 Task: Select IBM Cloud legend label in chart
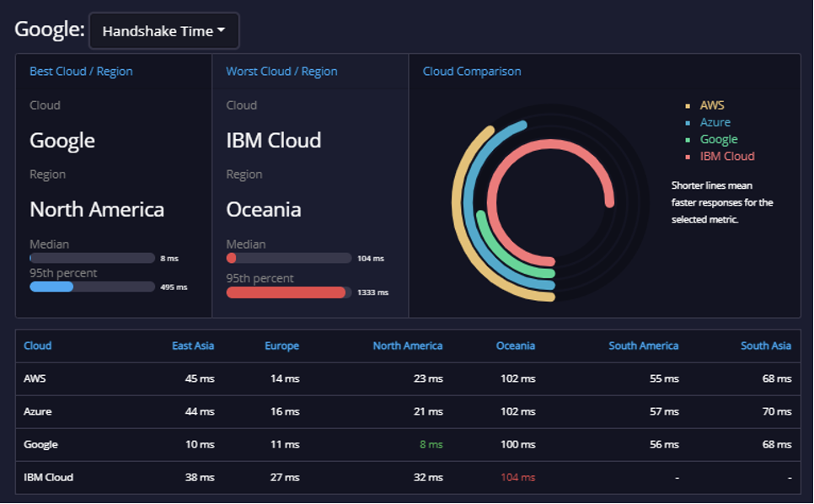[x=726, y=156]
